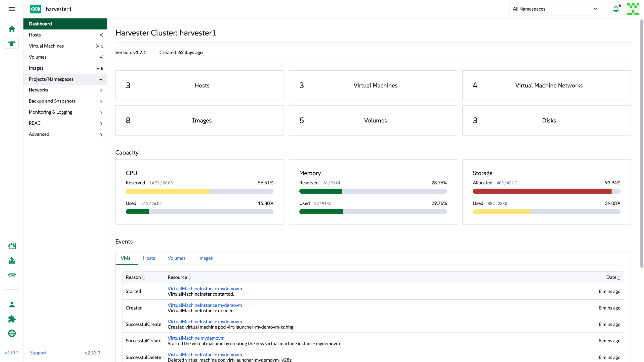Image resolution: width=644 pixels, height=362 pixels.
Task: Click the globe Global Settings icon
Action: [12, 333]
